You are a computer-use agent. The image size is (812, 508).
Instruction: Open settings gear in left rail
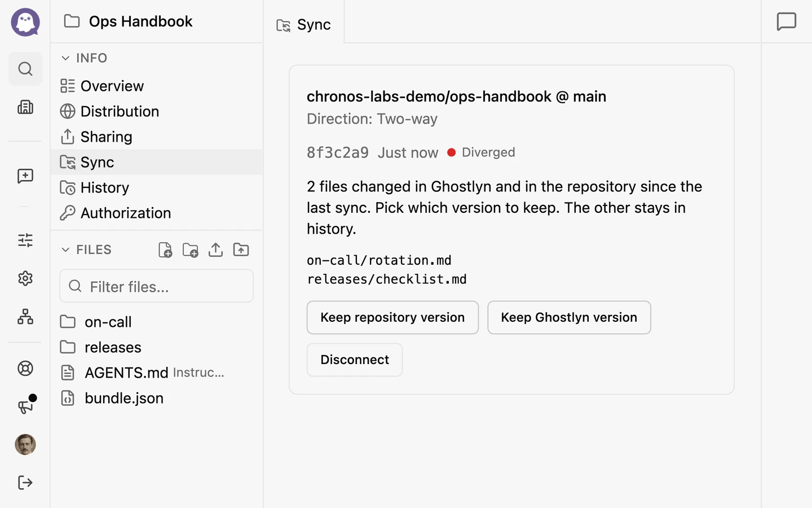pos(25,278)
